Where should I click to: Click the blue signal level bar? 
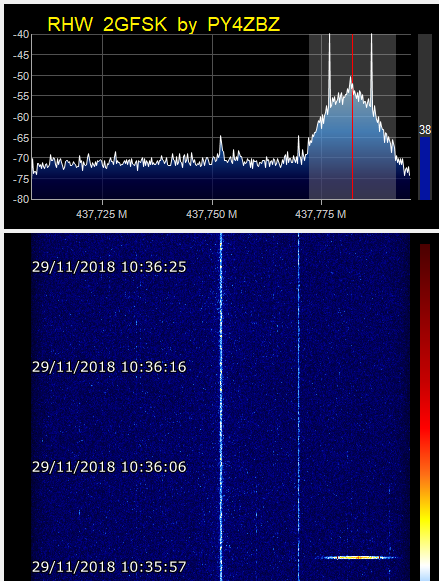point(425,169)
